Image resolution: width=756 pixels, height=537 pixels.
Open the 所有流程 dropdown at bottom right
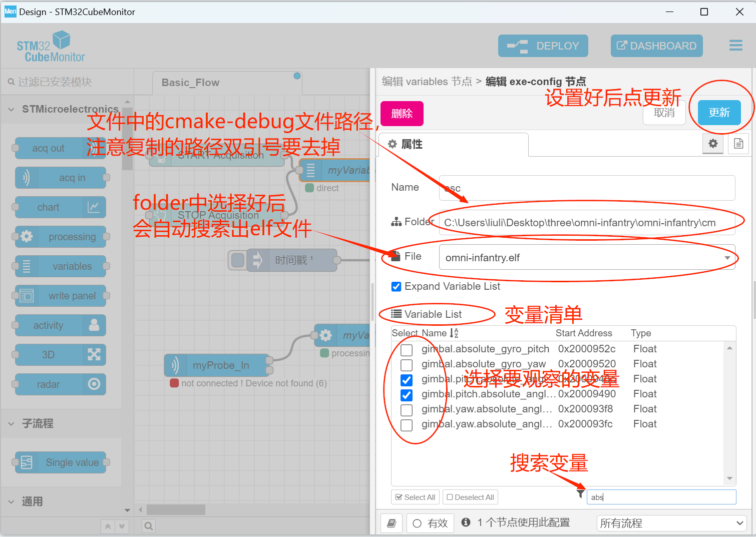tap(671, 522)
